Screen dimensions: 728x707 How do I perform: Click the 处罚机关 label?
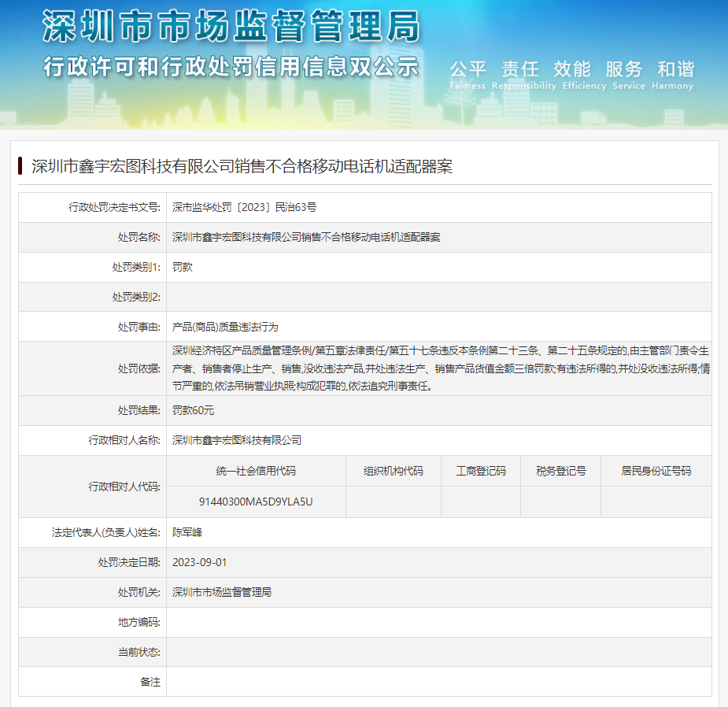pos(139,592)
